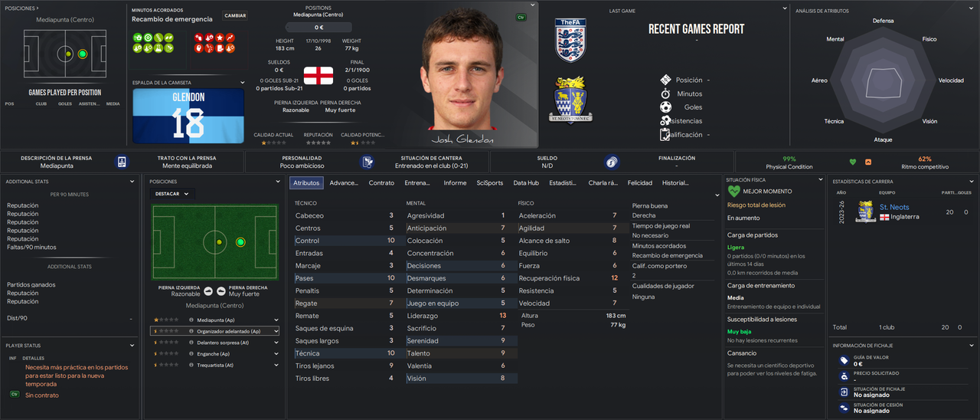Expand the Espalda de la camiseta panel chevron

click(x=243, y=83)
